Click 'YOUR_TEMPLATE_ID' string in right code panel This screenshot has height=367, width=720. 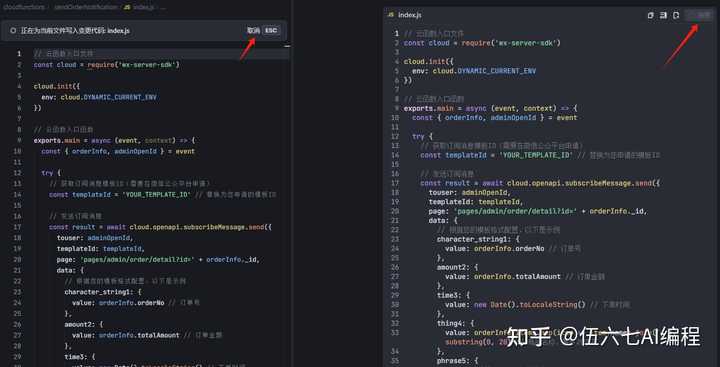click(x=536, y=155)
